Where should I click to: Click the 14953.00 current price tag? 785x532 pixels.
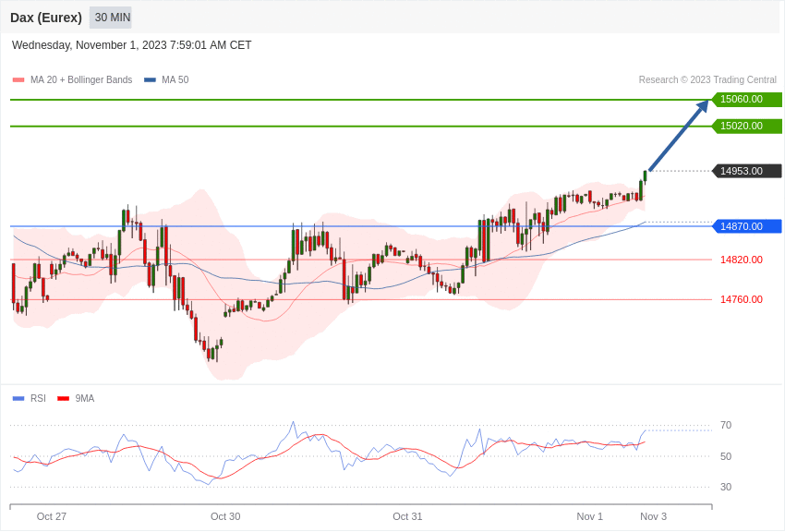point(746,171)
